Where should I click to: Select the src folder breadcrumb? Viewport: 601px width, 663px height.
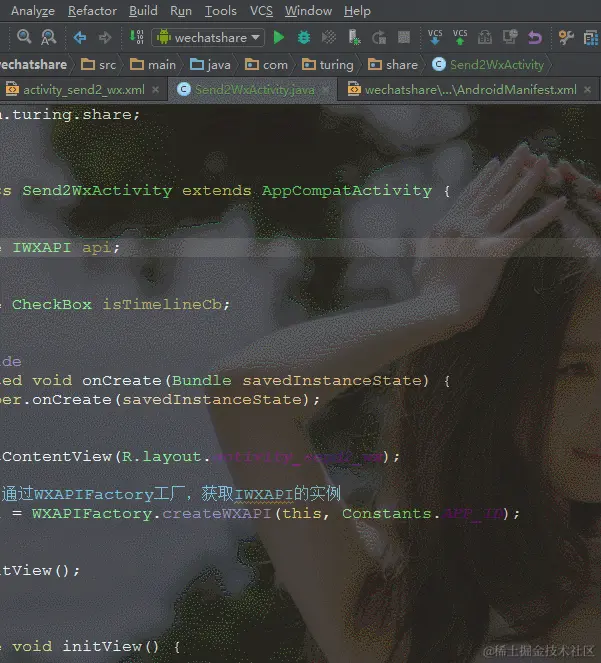pyautogui.click(x=98, y=65)
